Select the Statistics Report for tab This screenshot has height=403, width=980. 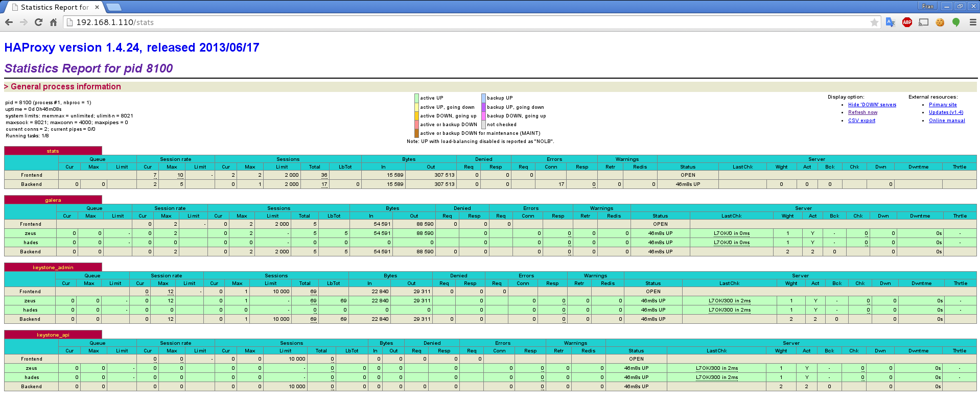pos(54,7)
